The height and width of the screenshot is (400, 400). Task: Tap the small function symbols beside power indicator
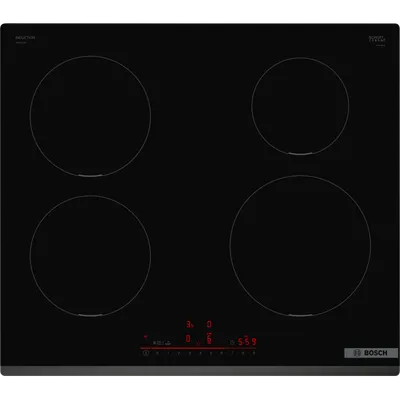(161, 342)
